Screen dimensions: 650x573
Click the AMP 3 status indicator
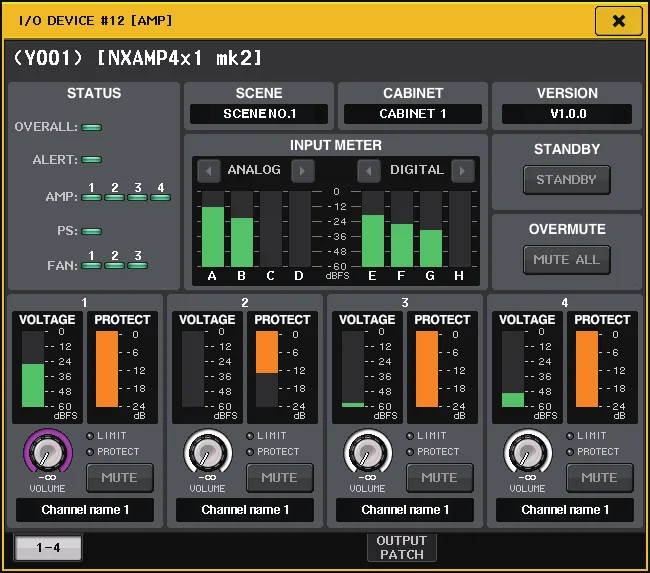(x=137, y=197)
